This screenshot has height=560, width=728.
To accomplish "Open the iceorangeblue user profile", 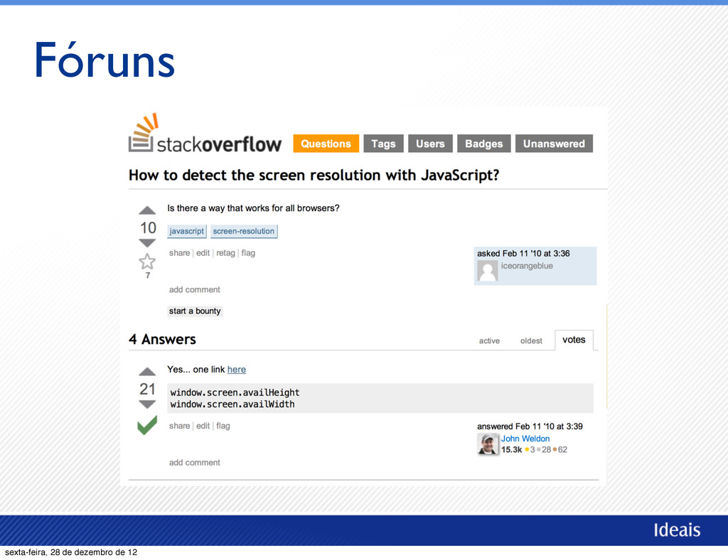I will 527,266.
